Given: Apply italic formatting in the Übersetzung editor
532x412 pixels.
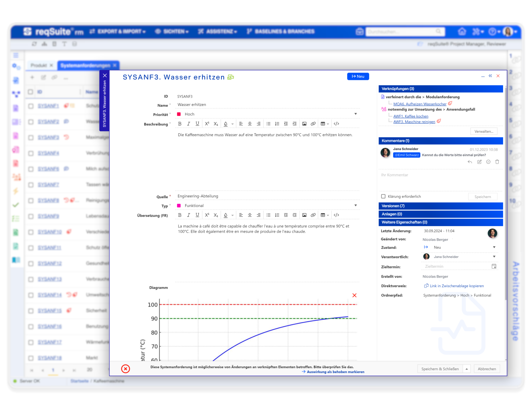Looking at the screenshot, I should point(188,215).
